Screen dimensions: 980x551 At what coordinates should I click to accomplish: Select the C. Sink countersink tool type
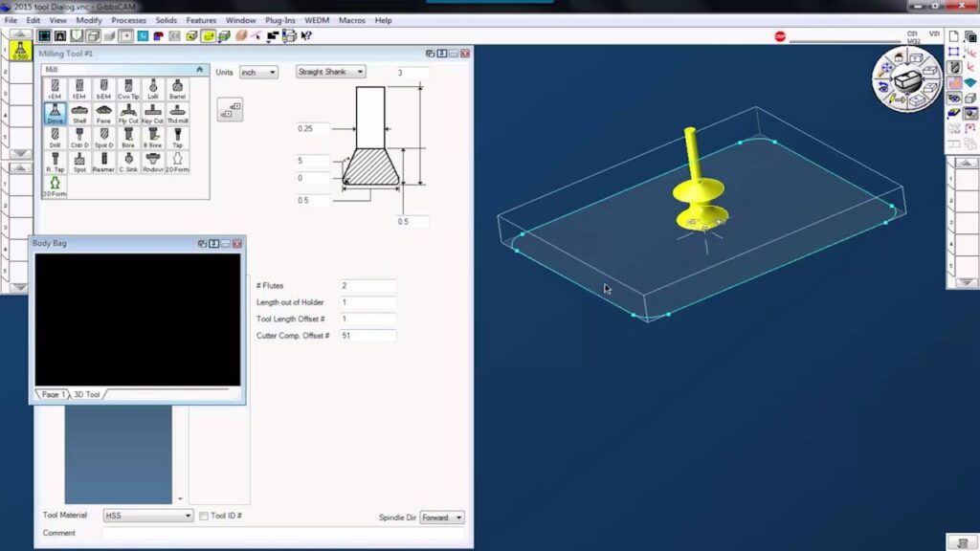128,163
